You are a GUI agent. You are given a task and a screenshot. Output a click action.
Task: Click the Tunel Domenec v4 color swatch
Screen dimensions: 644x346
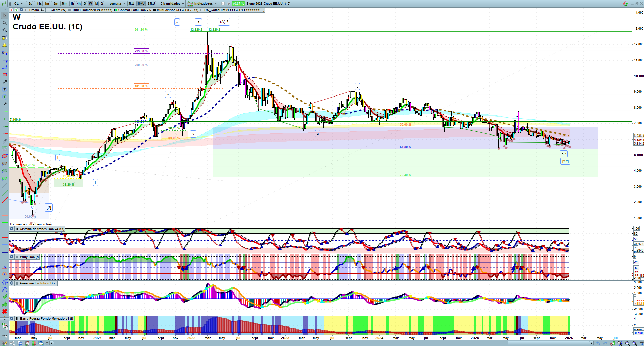[x=70, y=10]
